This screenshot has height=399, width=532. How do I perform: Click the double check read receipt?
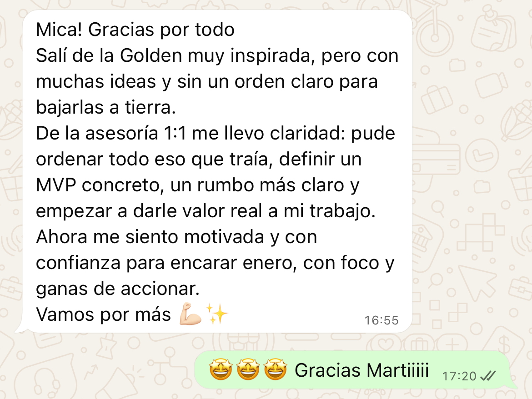[488, 376]
